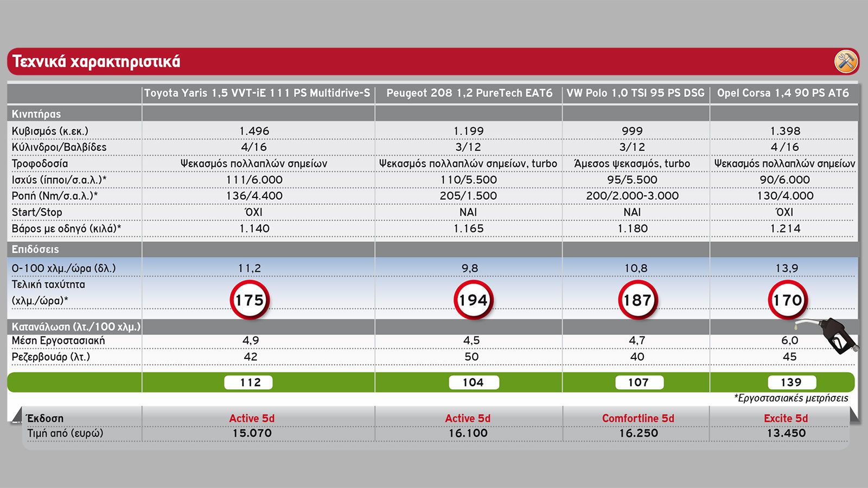This screenshot has width=868, height=488.
Task: Click the 16.250 price value
Action: [x=639, y=433]
